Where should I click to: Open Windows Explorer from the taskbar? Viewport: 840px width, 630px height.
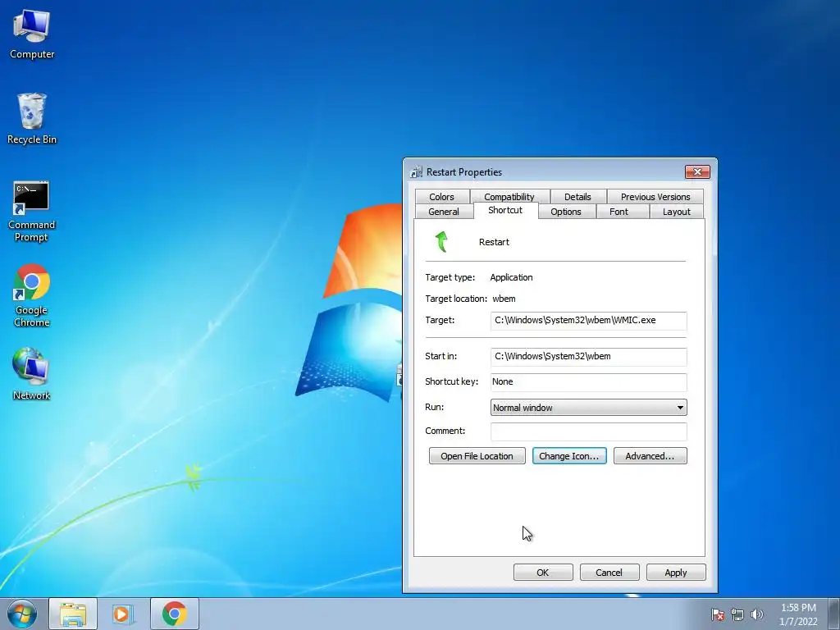coord(73,614)
